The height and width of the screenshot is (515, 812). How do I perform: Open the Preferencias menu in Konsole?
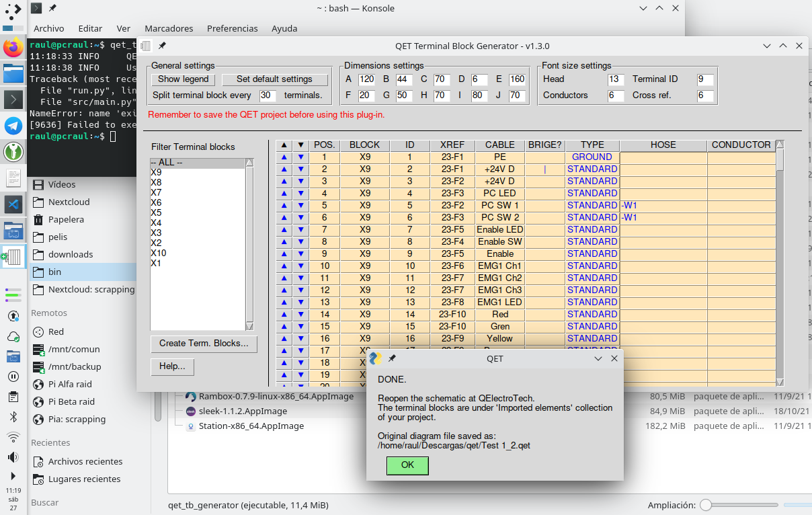coord(232,29)
